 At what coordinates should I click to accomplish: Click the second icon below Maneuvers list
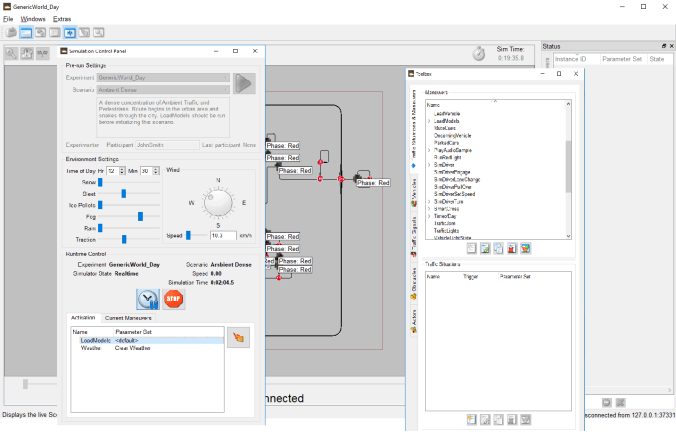click(x=485, y=248)
